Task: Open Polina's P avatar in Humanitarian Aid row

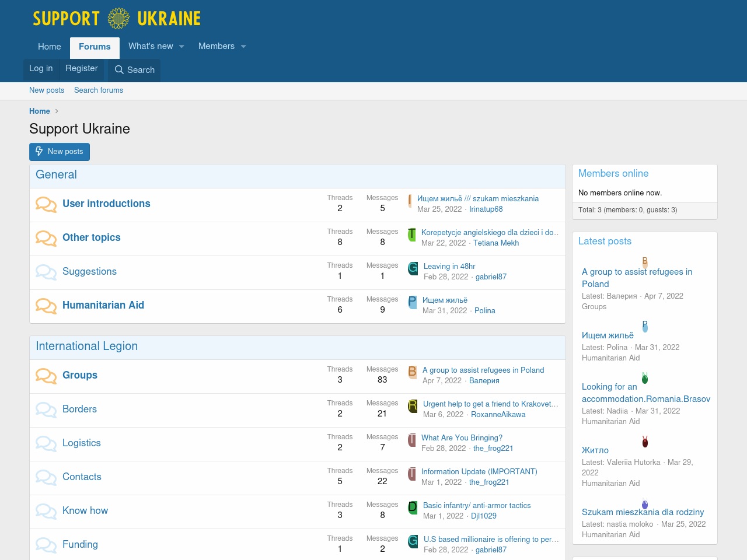Action: click(412, 302)
